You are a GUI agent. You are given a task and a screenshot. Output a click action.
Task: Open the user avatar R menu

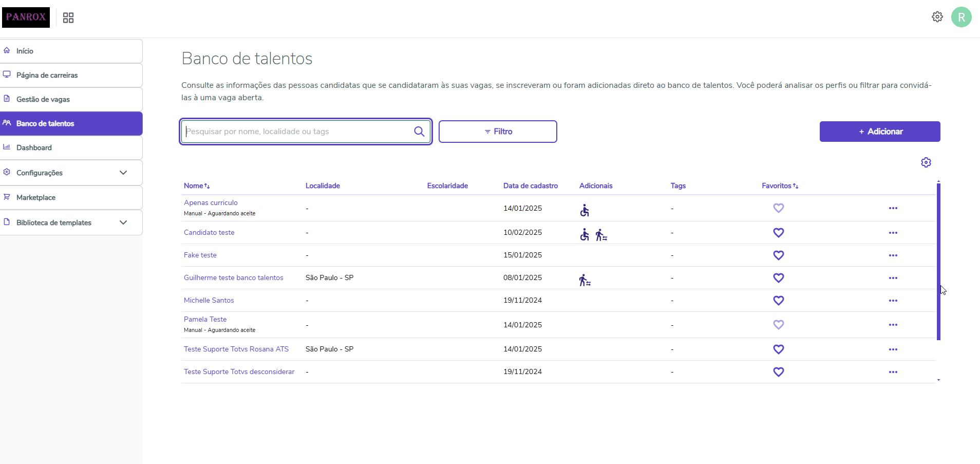click(x=962, y=17)
